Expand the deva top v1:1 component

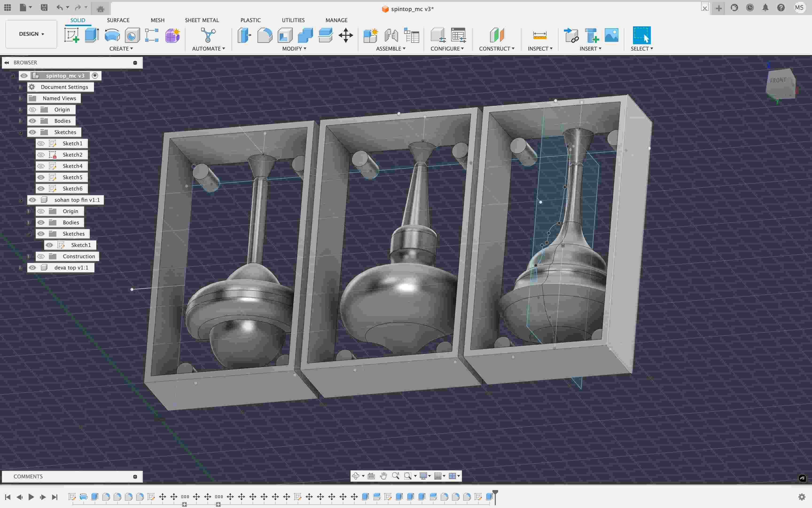20,268
